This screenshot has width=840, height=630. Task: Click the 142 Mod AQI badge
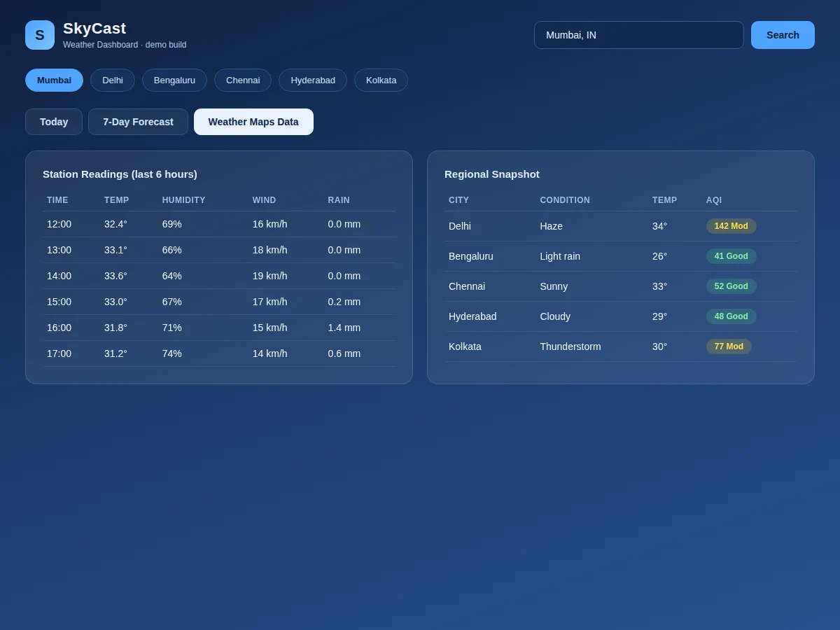click(x=731, y=226)
